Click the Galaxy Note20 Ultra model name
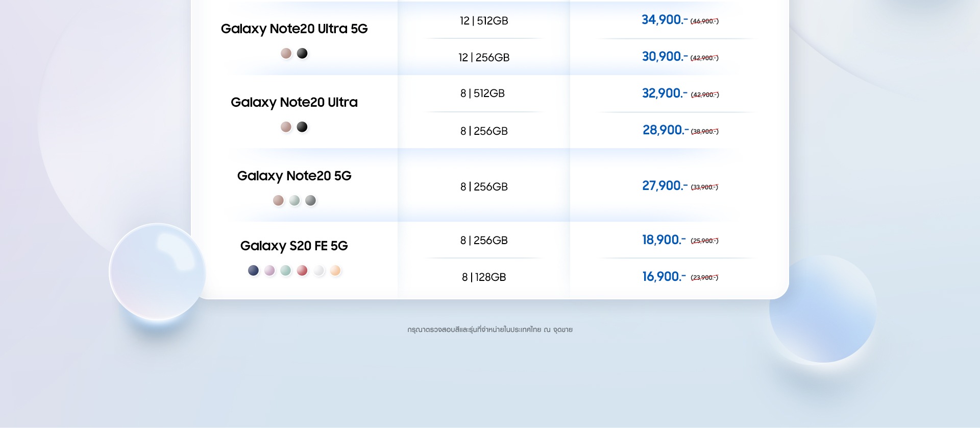980x428 pixels. [294, 103]
